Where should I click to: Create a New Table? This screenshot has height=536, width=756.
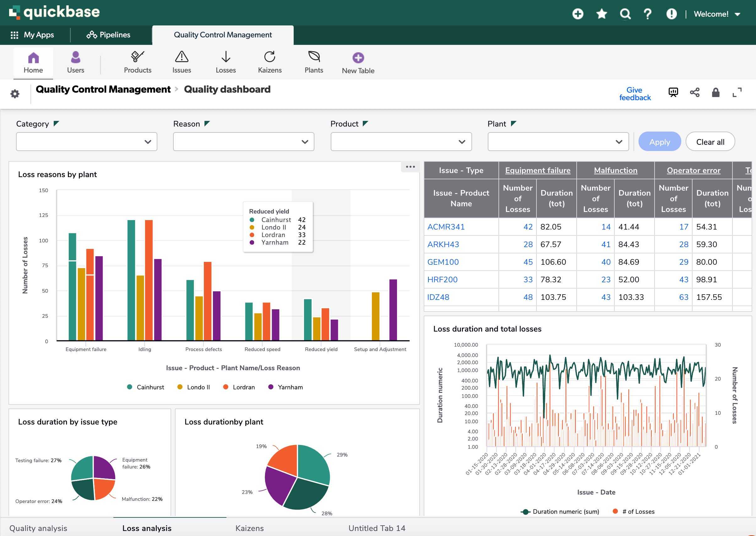tap(358, 57)
